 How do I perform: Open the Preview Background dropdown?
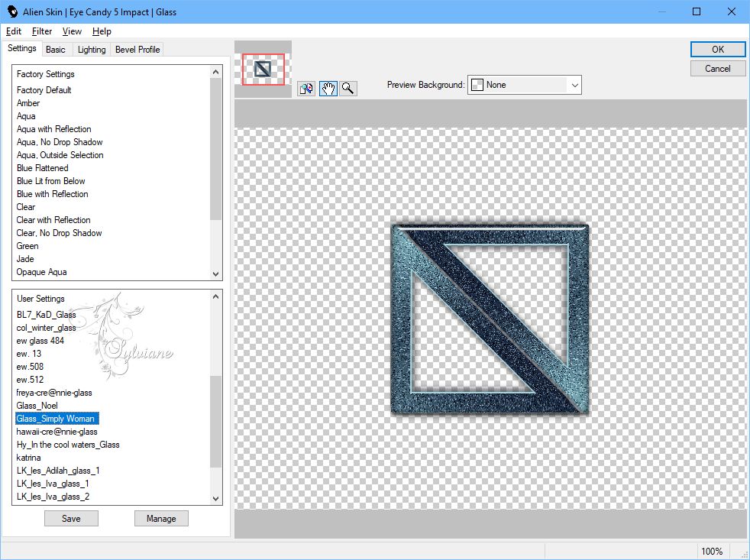click(x=524, y=85)
